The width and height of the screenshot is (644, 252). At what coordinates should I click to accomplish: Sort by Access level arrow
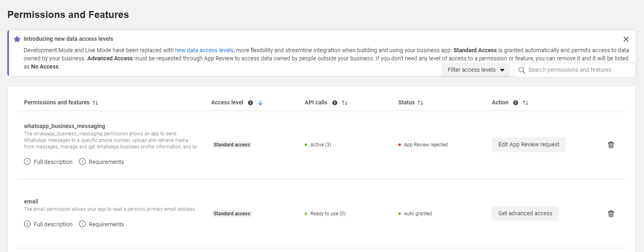[x=260, y=103]
